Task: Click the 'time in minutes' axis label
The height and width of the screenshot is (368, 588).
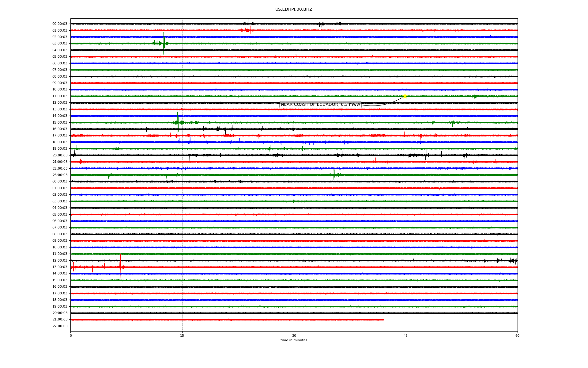Action: [293, 340]
